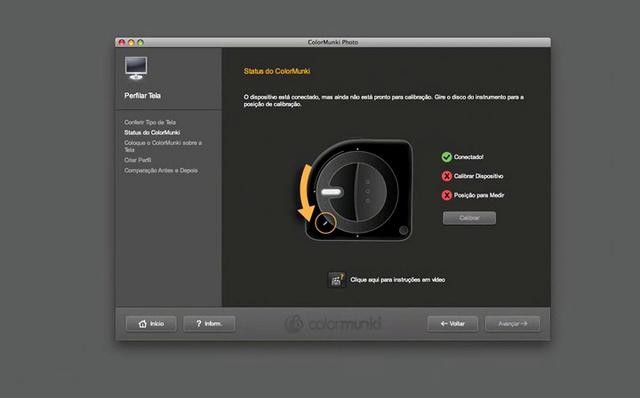Return home with the Início button
Screen dimensions: 640x398
[x=151, y=324]
